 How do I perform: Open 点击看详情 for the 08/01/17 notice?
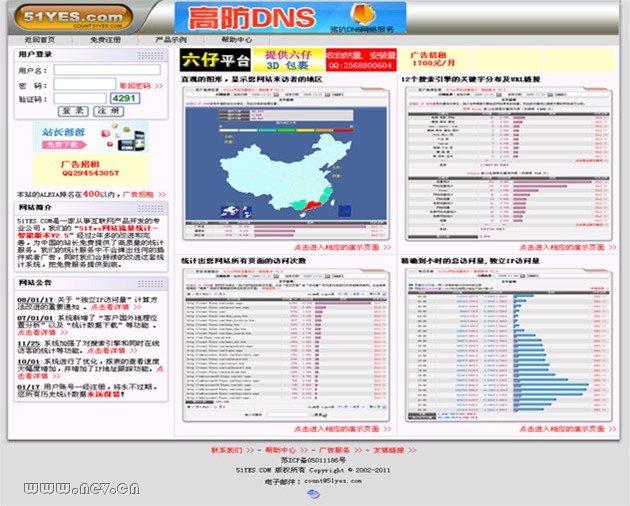click(116, 307)
